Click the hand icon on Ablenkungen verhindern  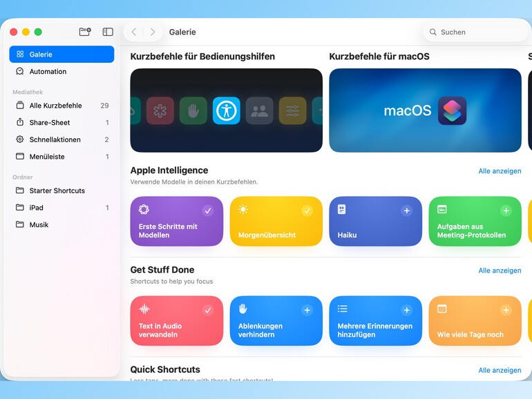pos(243,309)
